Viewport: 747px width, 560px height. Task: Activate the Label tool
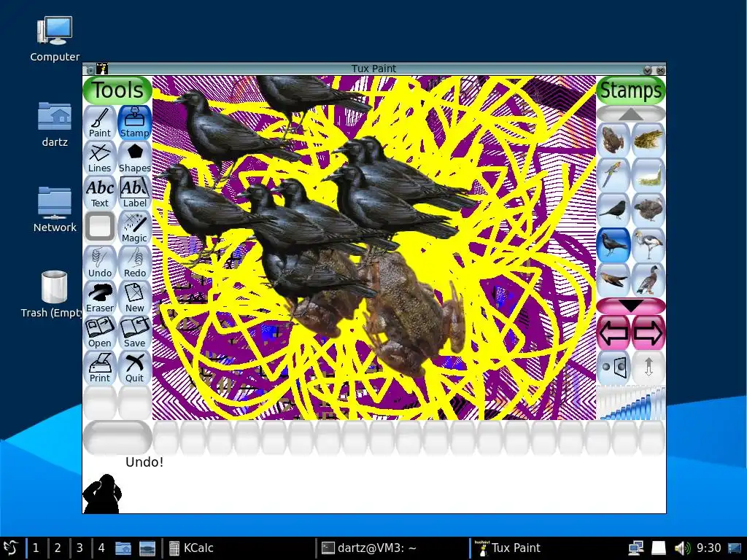135,192
